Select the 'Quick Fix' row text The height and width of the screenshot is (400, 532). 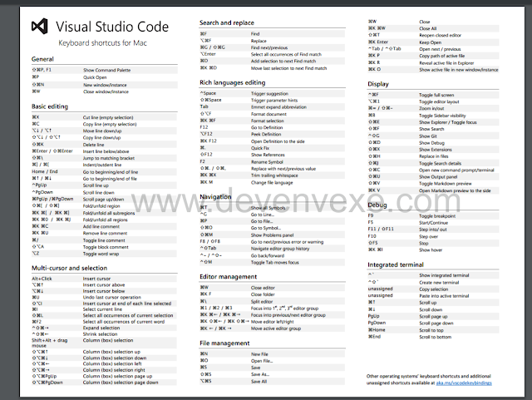[x=260, y=148]
